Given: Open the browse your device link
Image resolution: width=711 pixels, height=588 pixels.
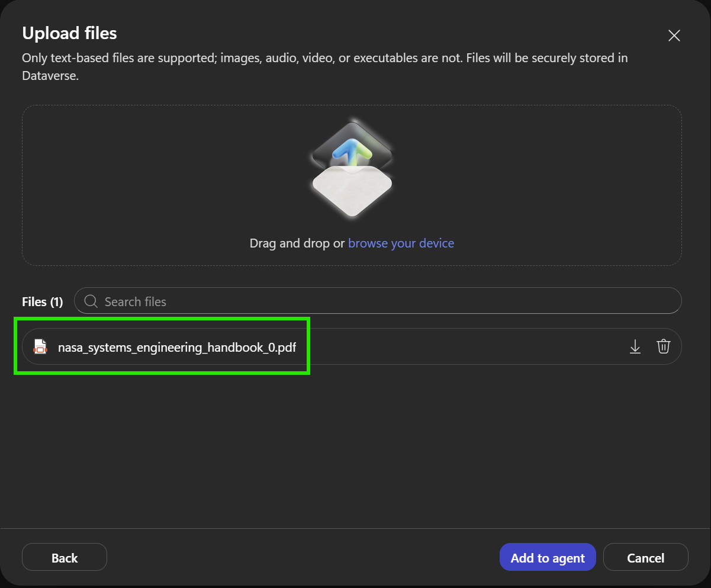Looking at the screenshot, I should click(401, 243).
